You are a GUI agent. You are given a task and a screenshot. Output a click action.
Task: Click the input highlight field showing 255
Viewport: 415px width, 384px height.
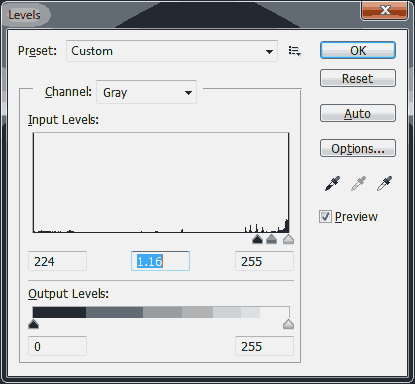264,261
